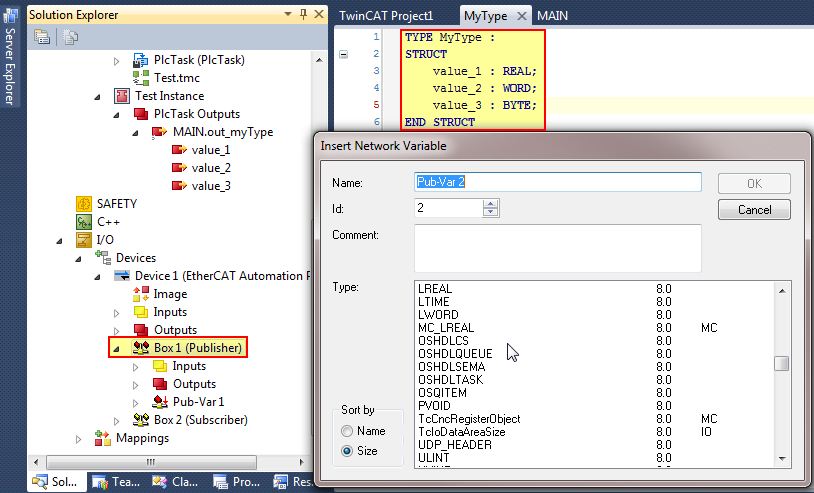Expand the Box 2 (Subscriber) node
814x493 pixels.
(x=117, y=421)
